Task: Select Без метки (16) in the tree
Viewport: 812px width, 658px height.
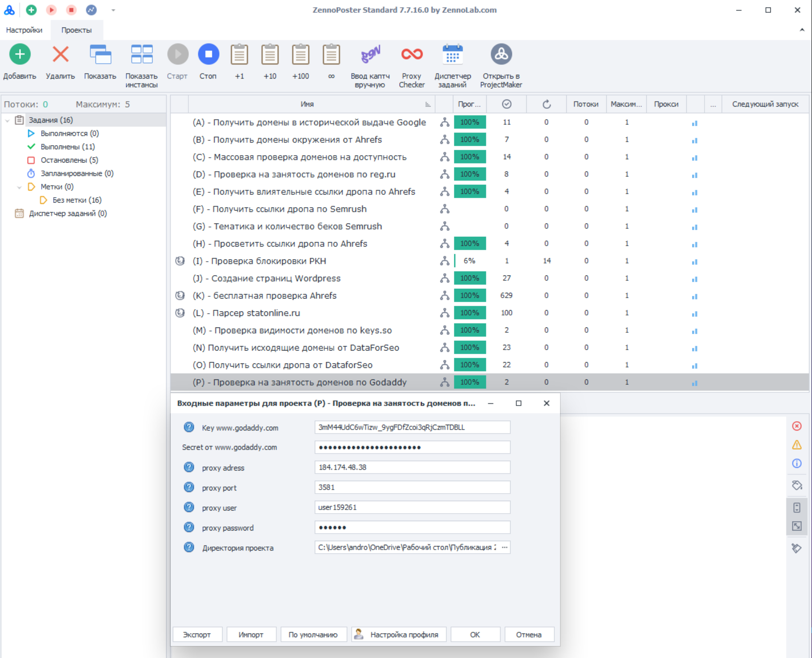Action: pyautogui.click(x=77, y=200)
